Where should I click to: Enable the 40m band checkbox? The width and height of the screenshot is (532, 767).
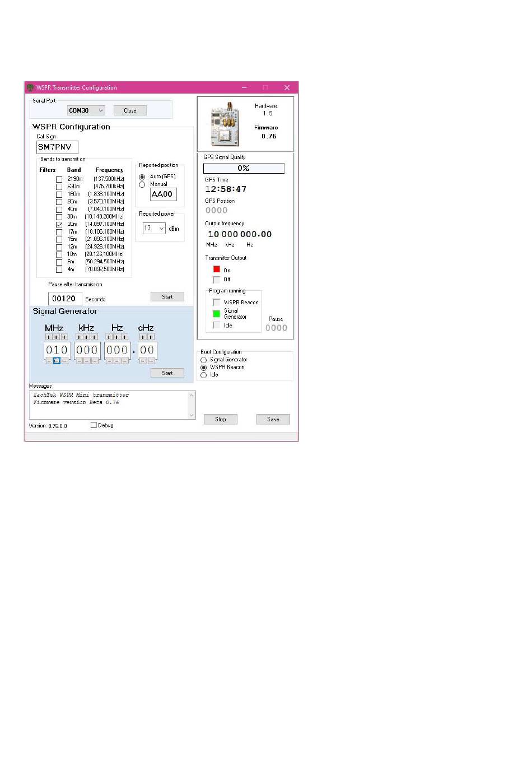(59, 210)
